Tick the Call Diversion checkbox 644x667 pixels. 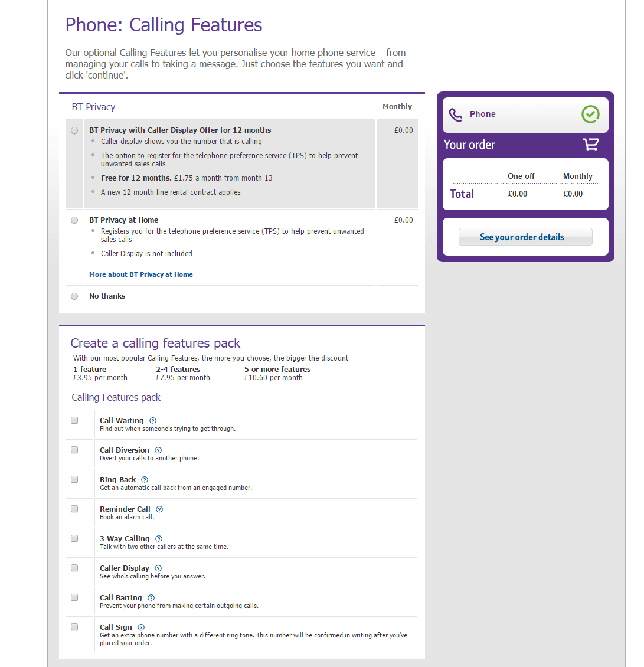point(74,450)
